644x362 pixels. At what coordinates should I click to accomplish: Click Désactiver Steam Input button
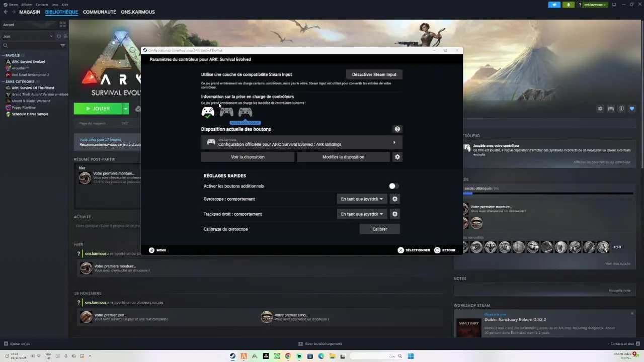coord(374,74)
